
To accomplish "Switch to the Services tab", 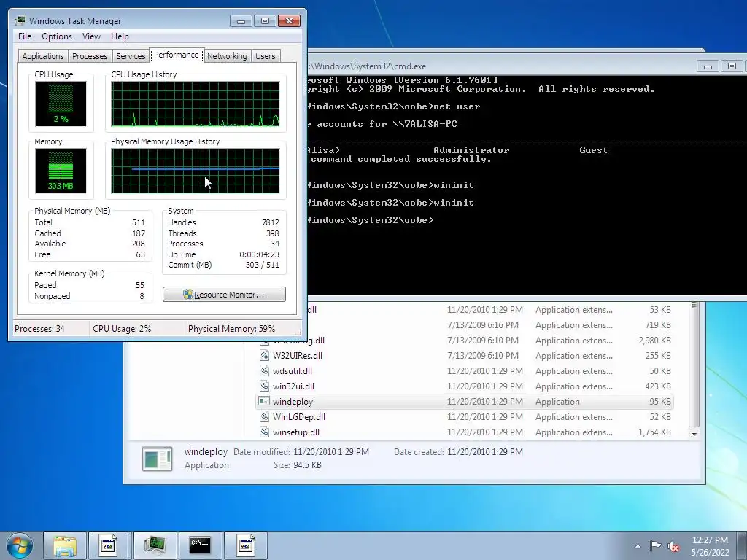I will (x=131, y=56).
